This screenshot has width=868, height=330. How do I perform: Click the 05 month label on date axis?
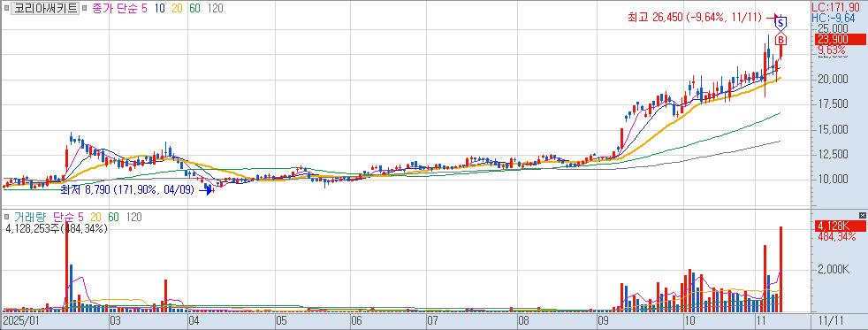coord(281,321)
